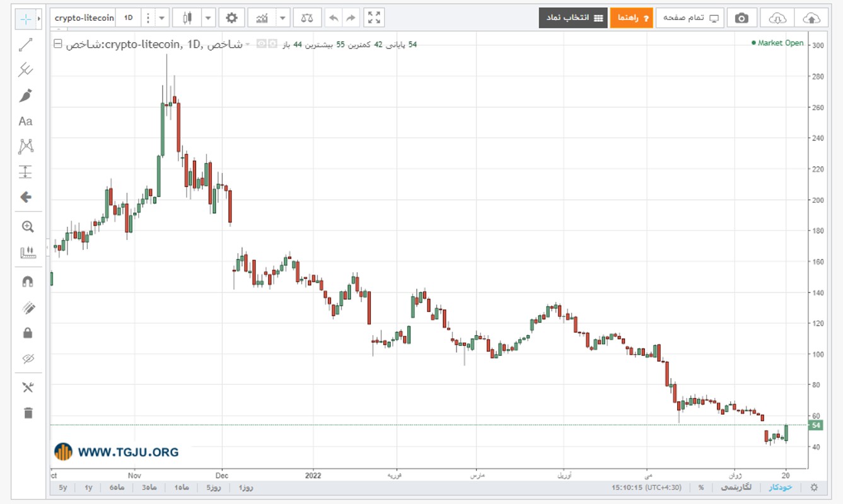
Task: Expand the interval dropdown arrow next to 1D
Action: pyautogui.click(x=162, y=18)
